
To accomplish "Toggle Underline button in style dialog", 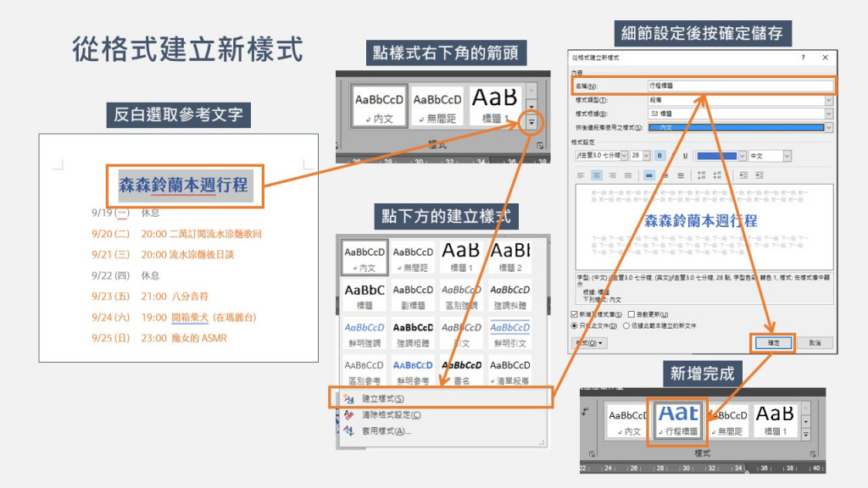I will (685, 156).
